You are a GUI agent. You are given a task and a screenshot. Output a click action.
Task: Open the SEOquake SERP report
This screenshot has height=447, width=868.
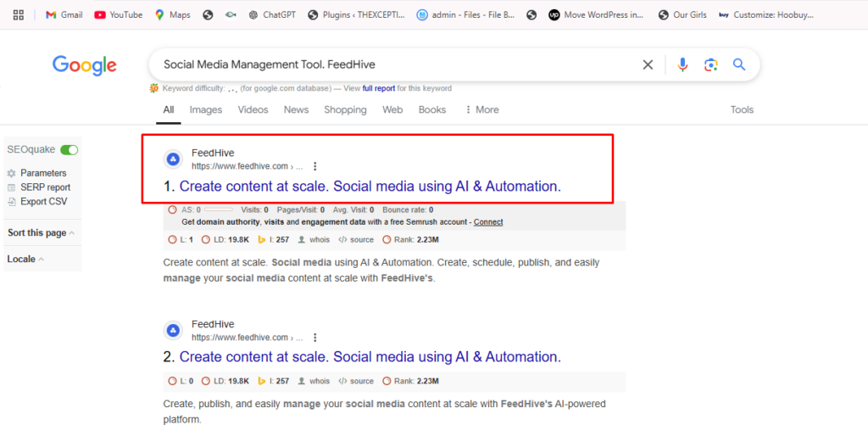click(39, 187)
